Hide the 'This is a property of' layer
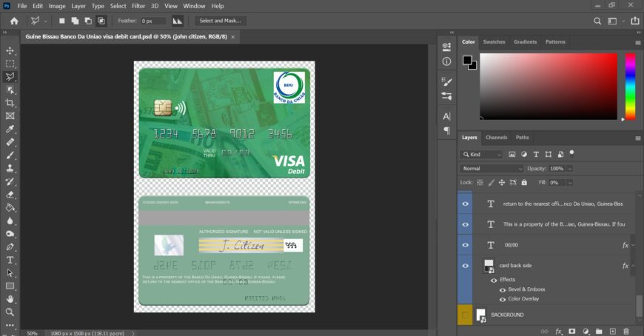 point(466,225)
